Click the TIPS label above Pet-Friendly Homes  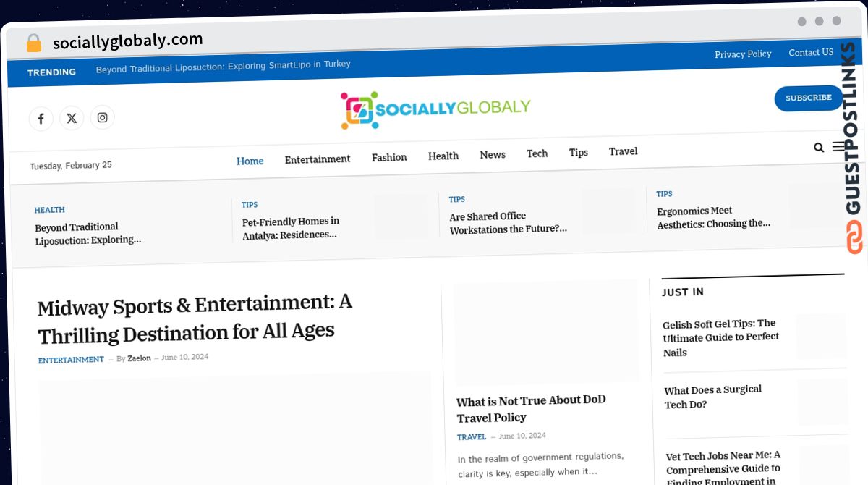250,205
